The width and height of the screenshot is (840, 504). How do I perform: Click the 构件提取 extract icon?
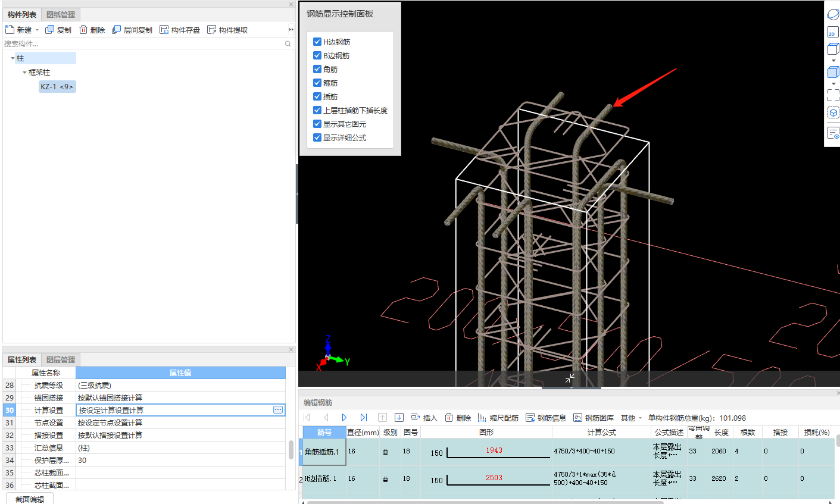click(212, 30)
